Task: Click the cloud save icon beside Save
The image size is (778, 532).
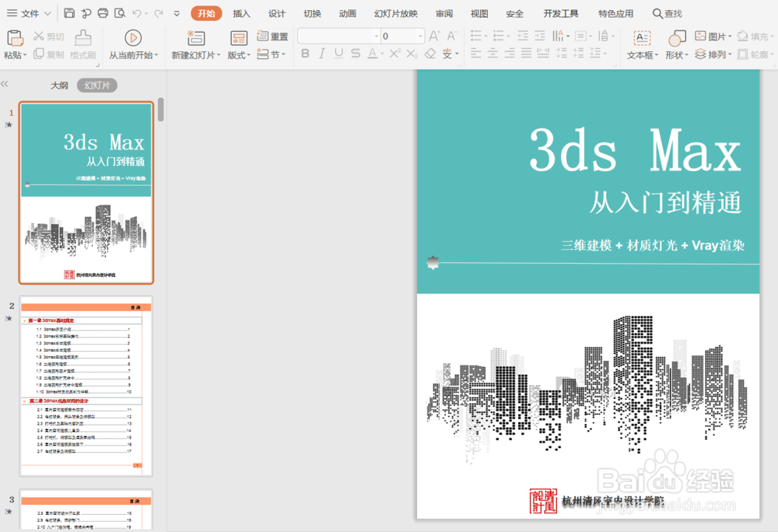Action: pos(86,13)
